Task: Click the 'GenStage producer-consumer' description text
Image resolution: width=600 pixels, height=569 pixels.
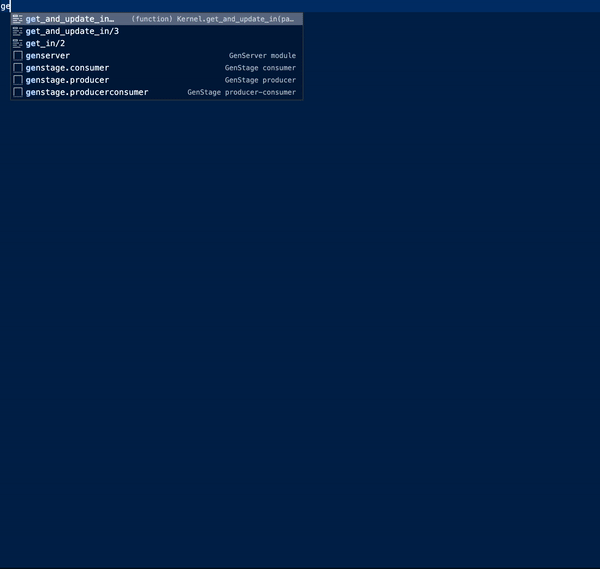Action: click(241, 92)
